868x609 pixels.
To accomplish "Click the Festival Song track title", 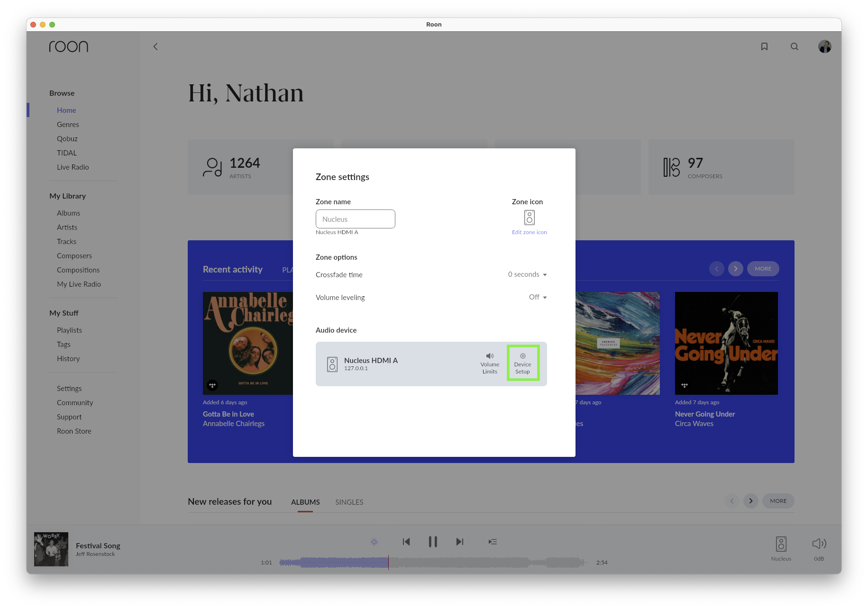I will tap(98, 545).
